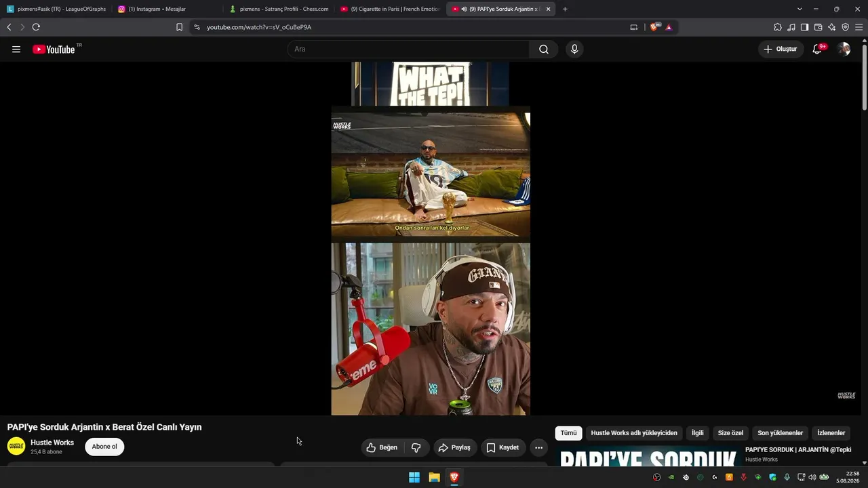Open the more actions ellipsis menu
This screenshot has width=868, height=488.
tap(538, 447)
